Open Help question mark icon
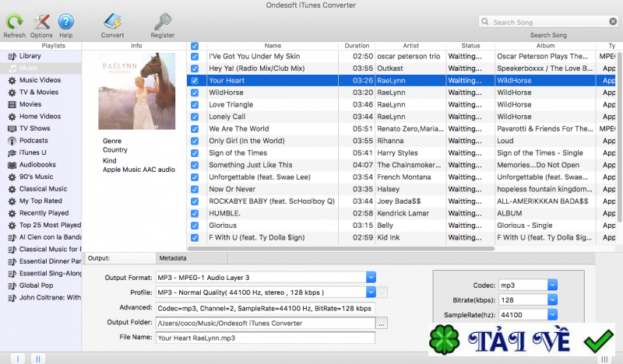The height and width of the screenshot is (364, 623). (66, 22)
